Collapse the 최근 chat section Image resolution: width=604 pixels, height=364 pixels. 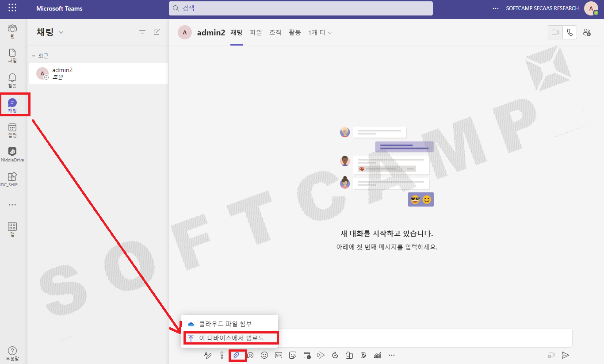tap(33, 56)
